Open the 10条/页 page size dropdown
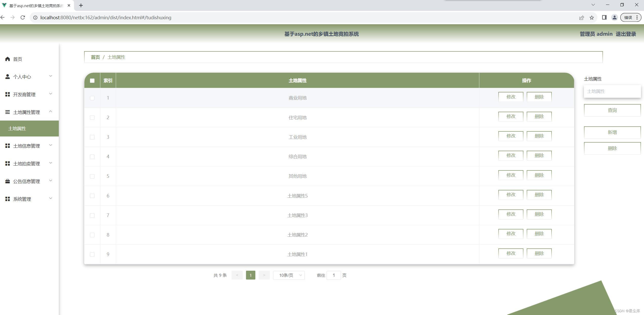Viewport: 644px width, 315px height. pyautogui.click(x=289, y=275)
